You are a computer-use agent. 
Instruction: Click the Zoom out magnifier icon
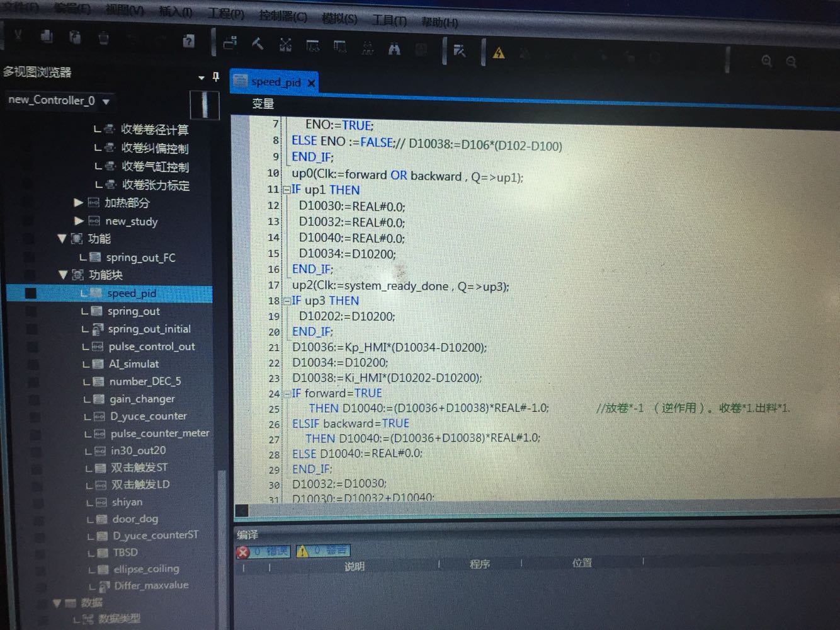click(x=790, y=62)
